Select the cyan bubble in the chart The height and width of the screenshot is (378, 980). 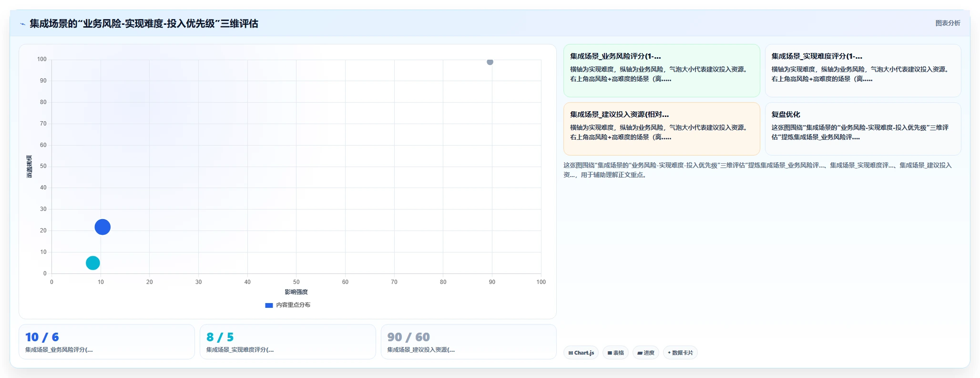93,263
